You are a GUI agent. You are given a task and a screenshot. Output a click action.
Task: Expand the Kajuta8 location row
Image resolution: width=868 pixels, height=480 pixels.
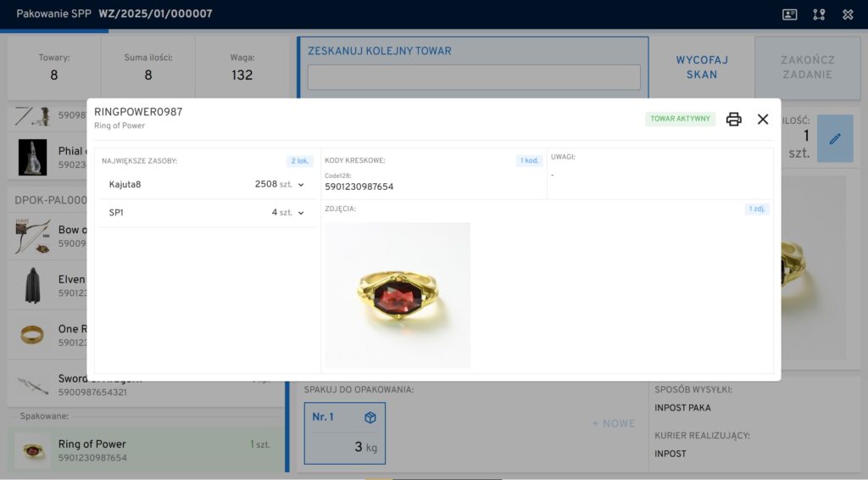[301, 184]
